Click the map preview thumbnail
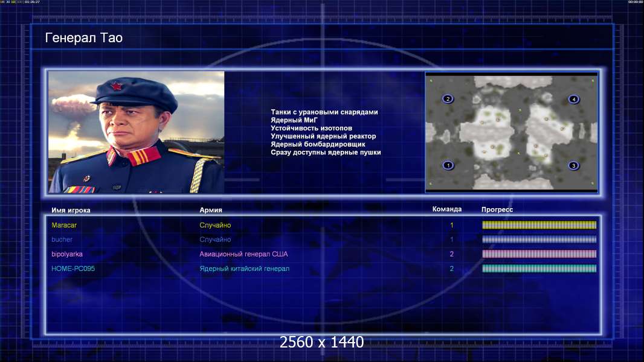Image resolution: width=644 pixels, height=362 pixels. (511, 132)
